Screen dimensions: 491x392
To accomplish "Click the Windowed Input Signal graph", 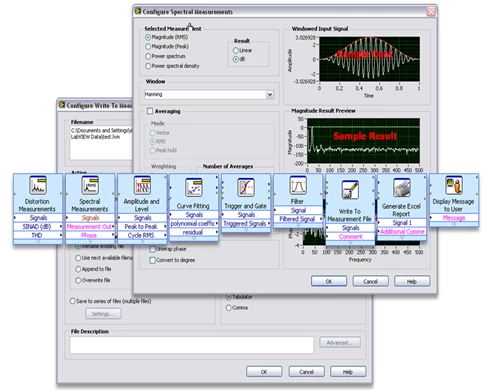I will [369, 59].
